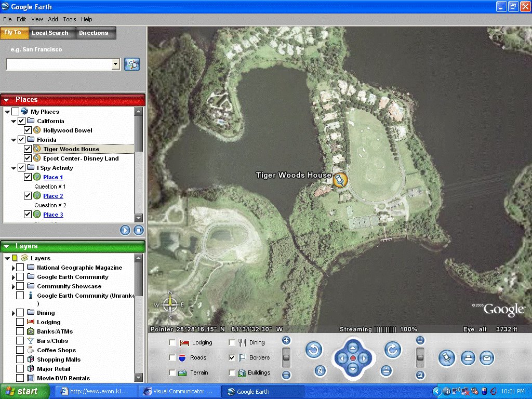Open Fly To search dropdown arrow
Screen dimensions: 532x399
(x=116, y=64)
